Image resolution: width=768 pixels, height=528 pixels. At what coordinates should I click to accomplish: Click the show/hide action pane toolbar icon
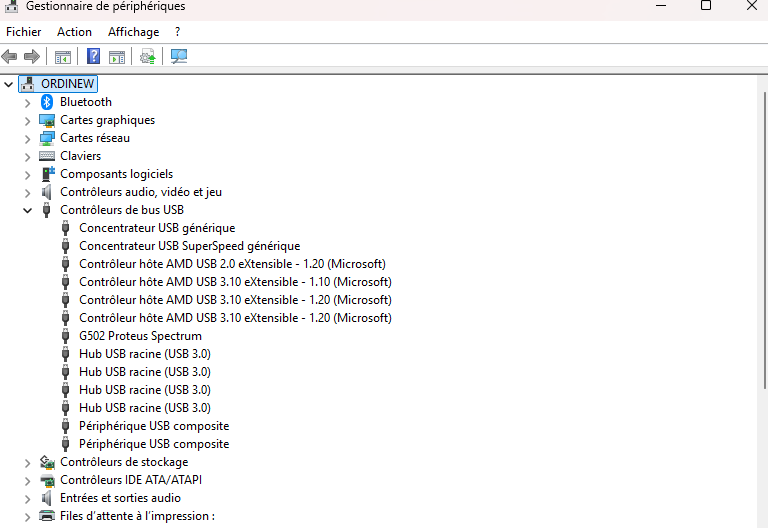[117, 57]
